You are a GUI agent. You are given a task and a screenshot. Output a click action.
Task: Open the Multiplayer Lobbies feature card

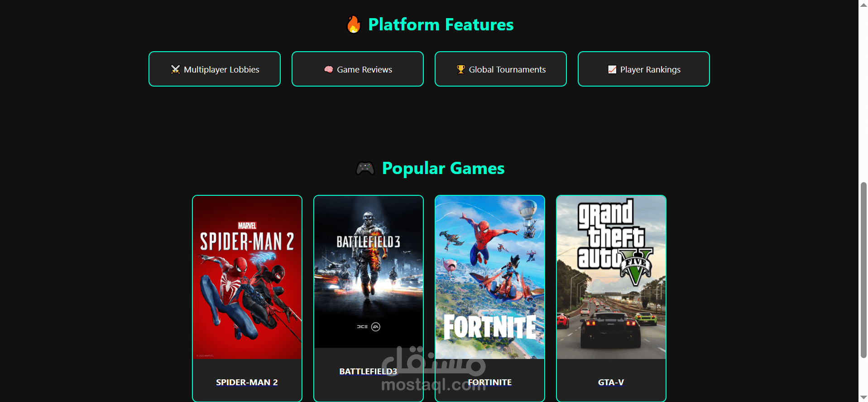215,69
